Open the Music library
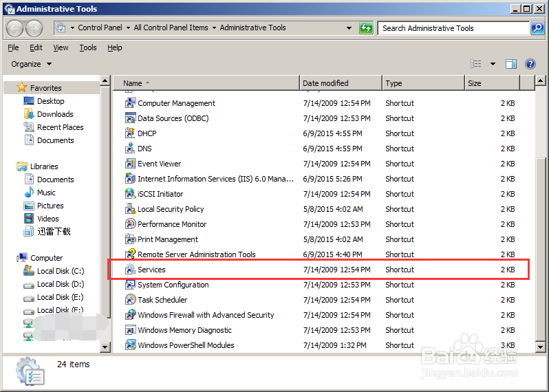549x392 pixels. point(46,193)
